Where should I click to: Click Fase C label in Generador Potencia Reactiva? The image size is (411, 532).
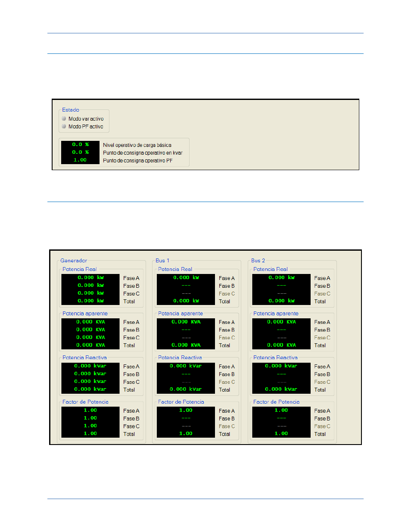pyautogui.click(x=131, y=382)
